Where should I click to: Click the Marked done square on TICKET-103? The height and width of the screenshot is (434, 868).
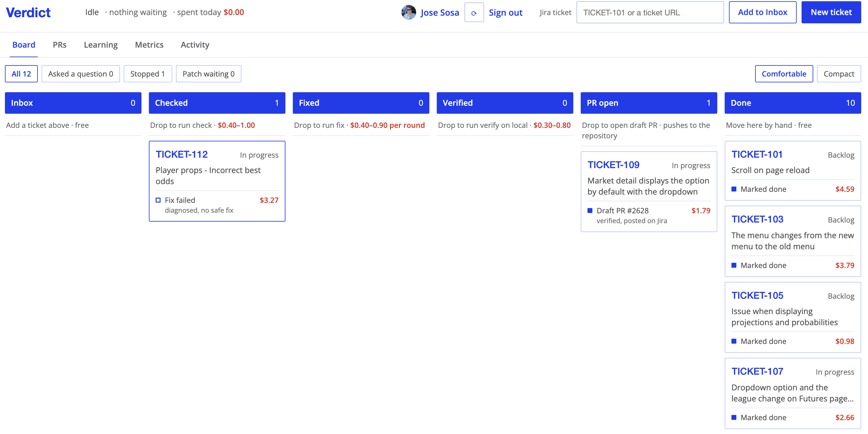[734, 265]
